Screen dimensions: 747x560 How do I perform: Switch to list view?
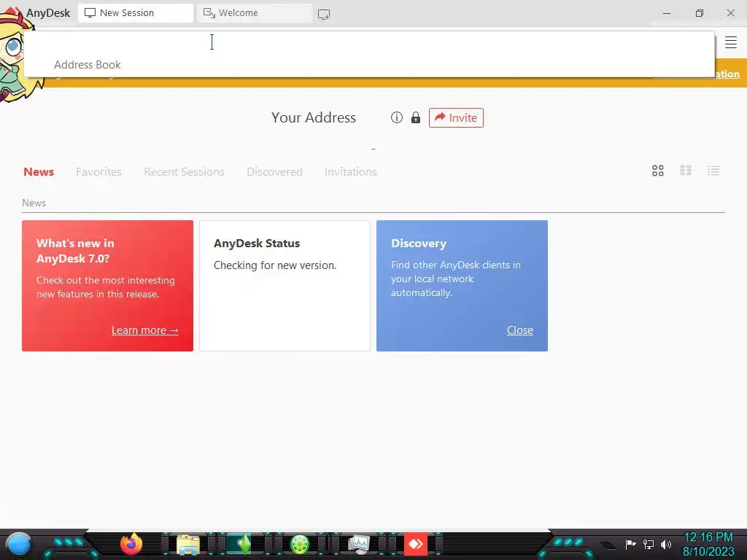(x=713, y=171)
